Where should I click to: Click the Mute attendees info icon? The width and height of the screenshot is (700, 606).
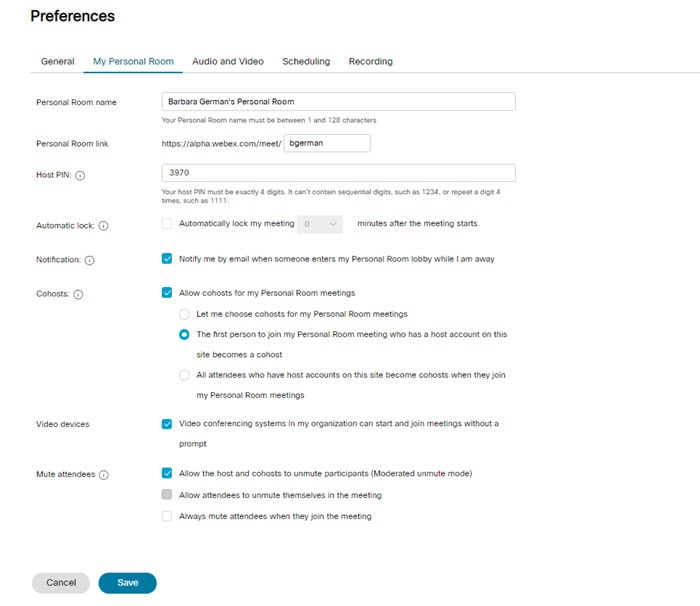coord(103,475)
